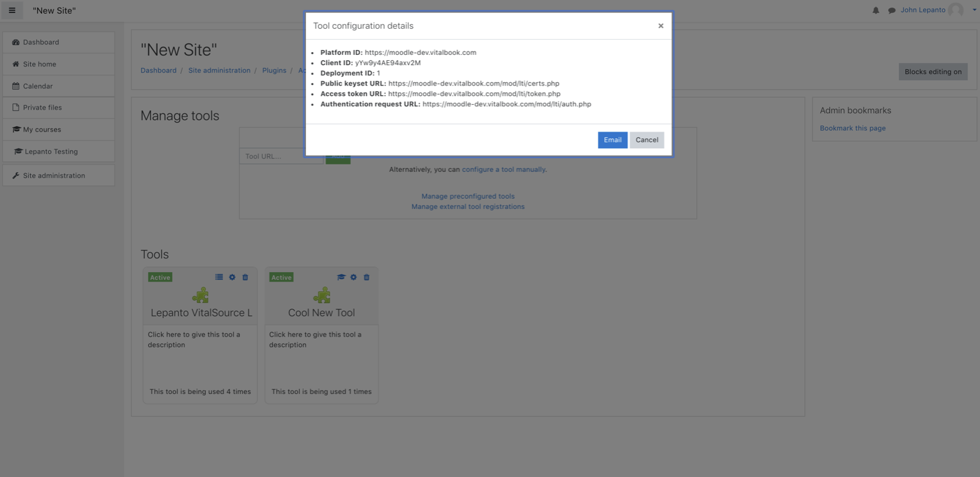
Task: Click graduation cap icon on Cool New Tool
Action: click(x=341, y=277)
